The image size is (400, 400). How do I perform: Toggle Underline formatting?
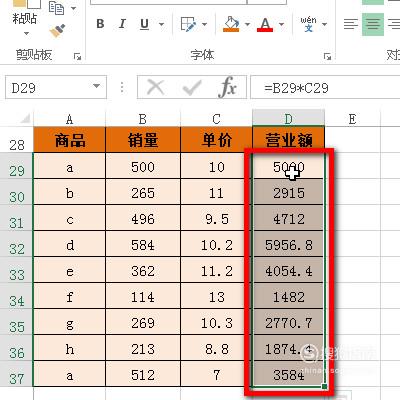(144, 24)
